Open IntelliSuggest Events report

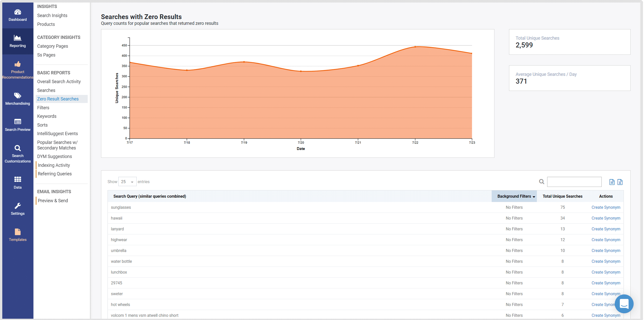(x=58, y=134)
